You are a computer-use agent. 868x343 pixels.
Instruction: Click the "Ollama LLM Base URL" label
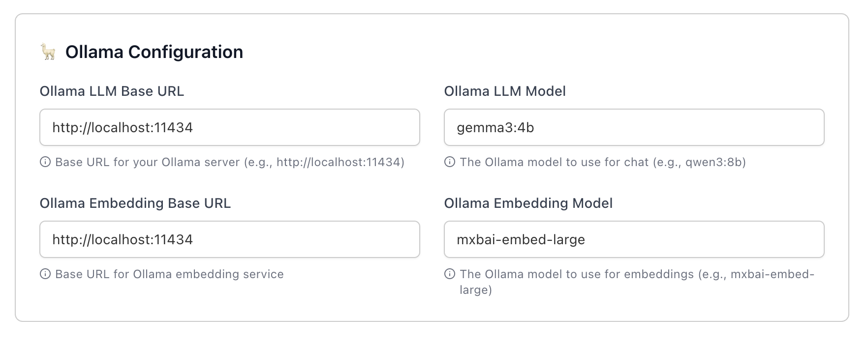[x=112, y=91]
